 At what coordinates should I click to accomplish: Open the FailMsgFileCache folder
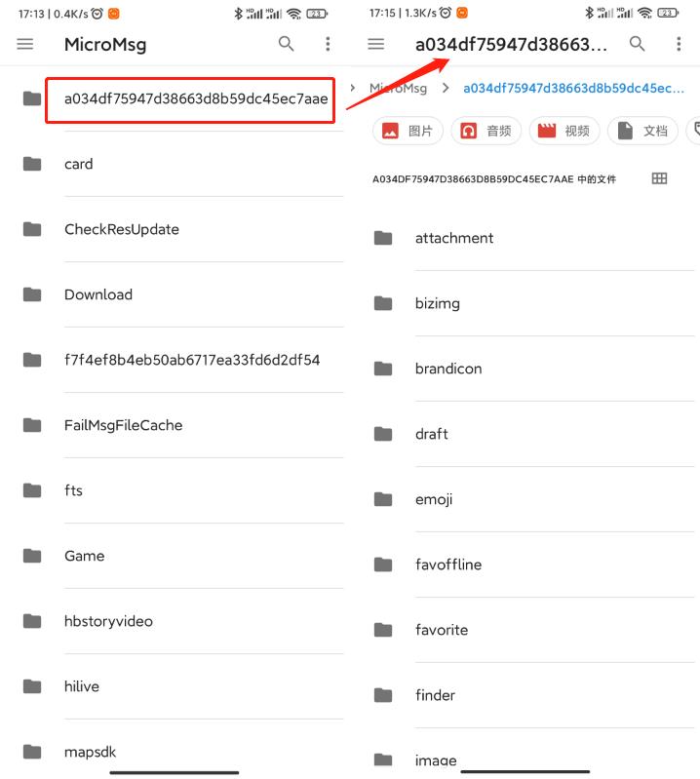124,425
